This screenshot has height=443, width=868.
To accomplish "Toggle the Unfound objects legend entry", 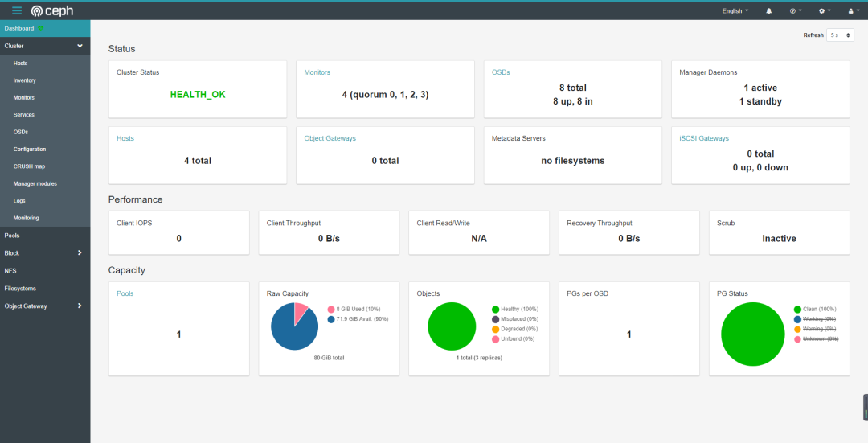I will 513,339.
